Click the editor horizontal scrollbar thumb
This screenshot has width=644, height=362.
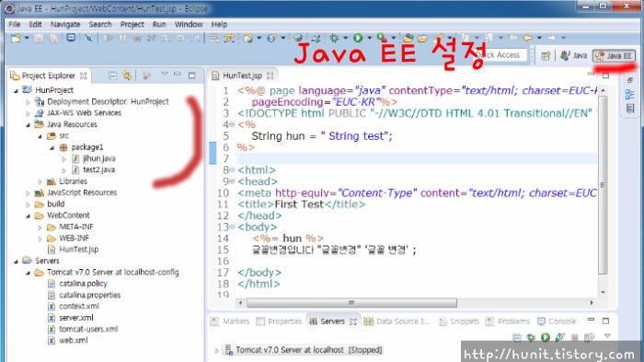click(351, 303)
